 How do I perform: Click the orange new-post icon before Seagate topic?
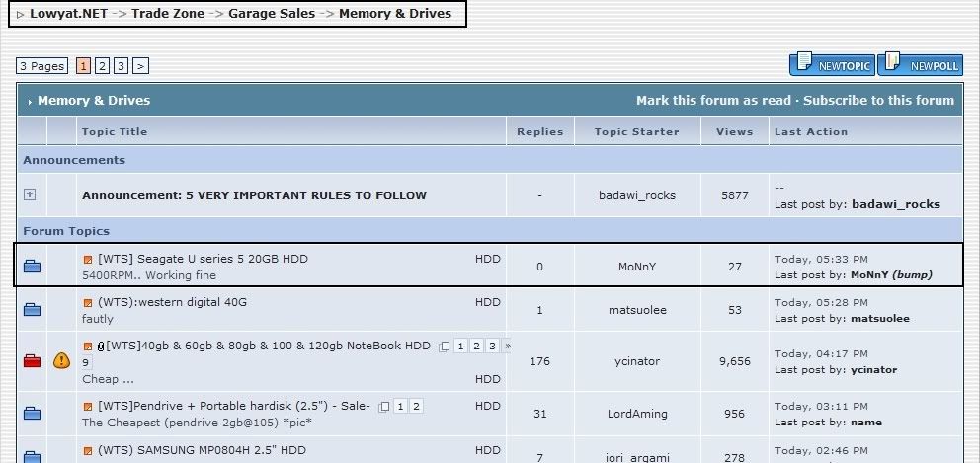pyautogui.click(x=88, y=260)
